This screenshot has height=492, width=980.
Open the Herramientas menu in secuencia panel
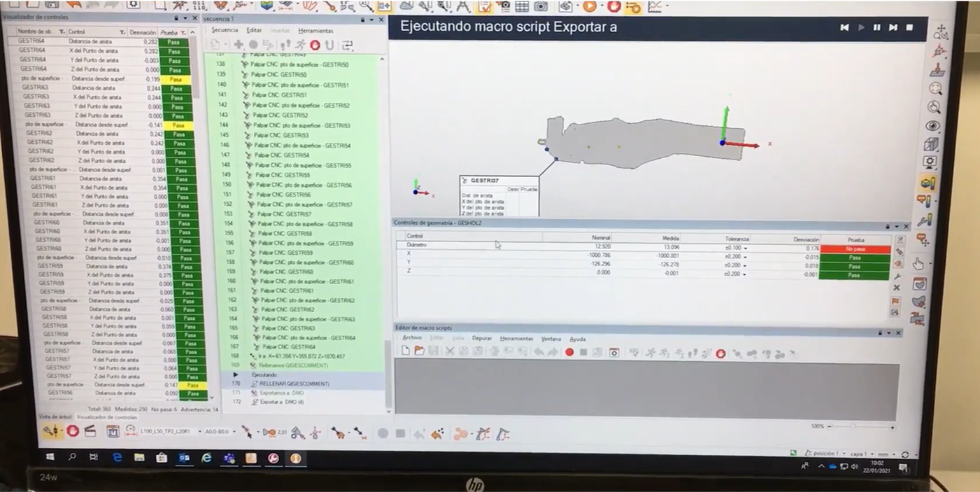[315, 31]
